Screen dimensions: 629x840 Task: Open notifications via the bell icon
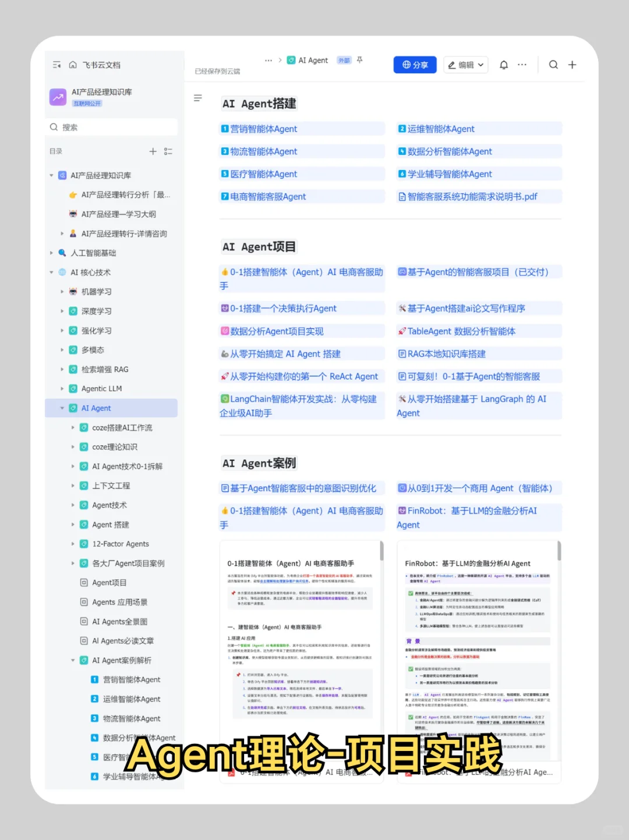click(503, 65)
